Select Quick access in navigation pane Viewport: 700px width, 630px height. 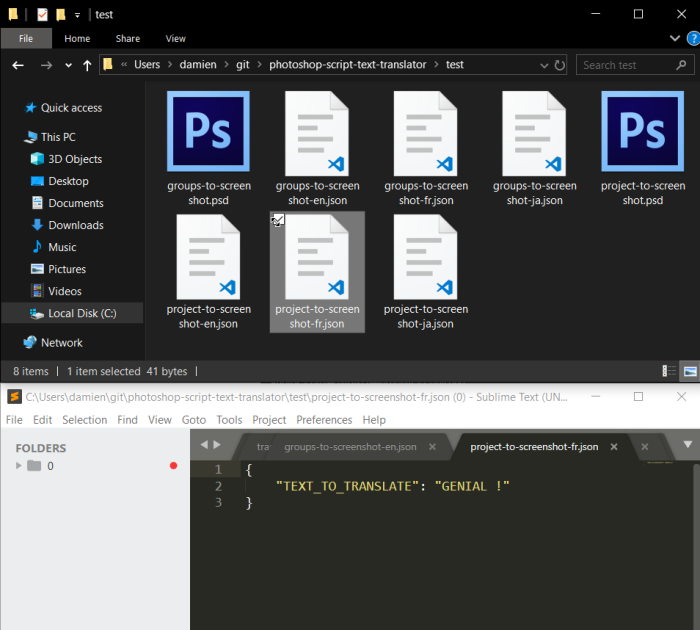(63, 108)
